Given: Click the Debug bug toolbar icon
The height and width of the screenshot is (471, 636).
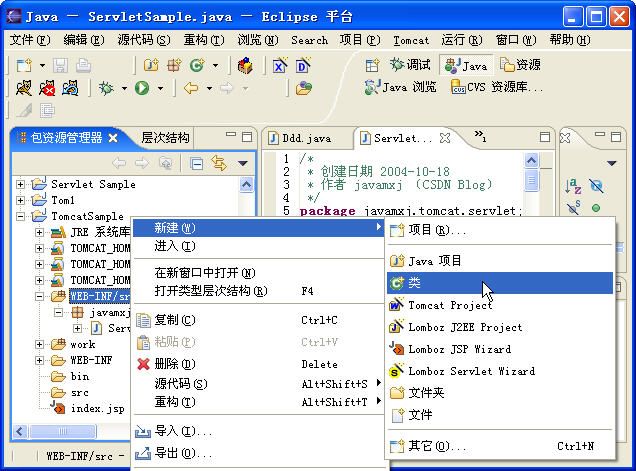Looking at the screenshot, I should point(106,88).
